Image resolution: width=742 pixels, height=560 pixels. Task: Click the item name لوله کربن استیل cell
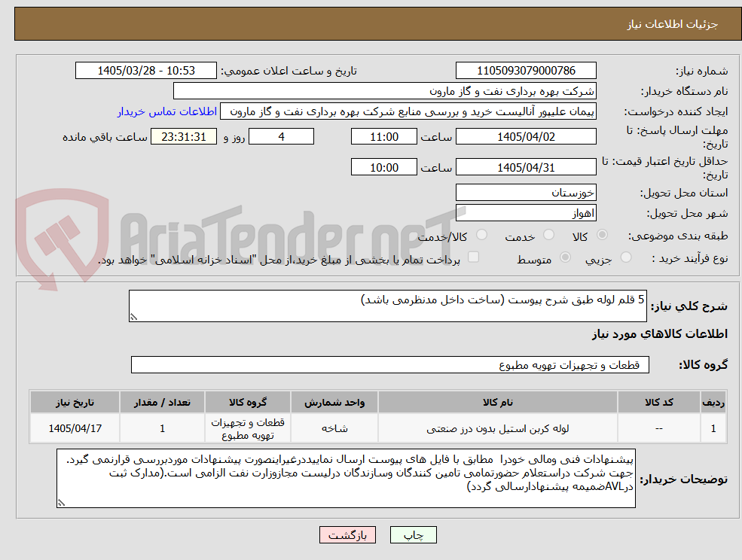497,428
